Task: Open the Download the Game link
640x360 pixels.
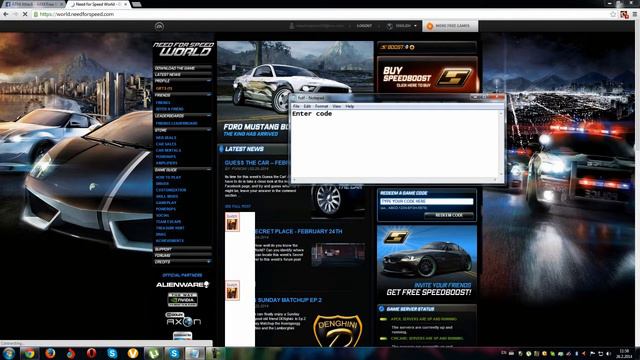Action: [175, 68]
